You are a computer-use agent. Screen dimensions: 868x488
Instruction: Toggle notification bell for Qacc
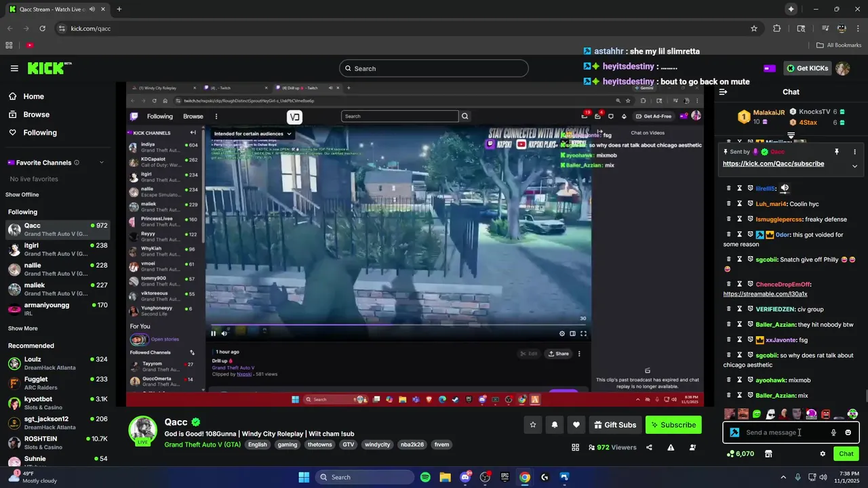pos(555,425)
